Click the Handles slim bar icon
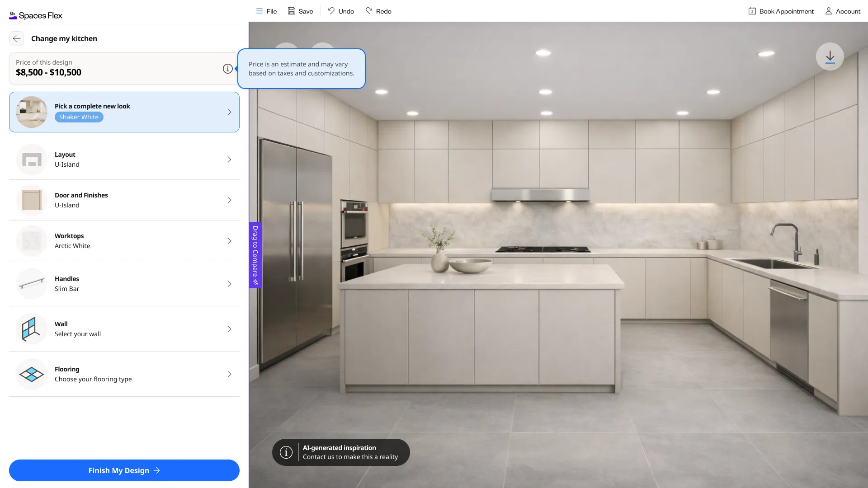This screenshot has height=488, width=868. (x=32, y=284)
